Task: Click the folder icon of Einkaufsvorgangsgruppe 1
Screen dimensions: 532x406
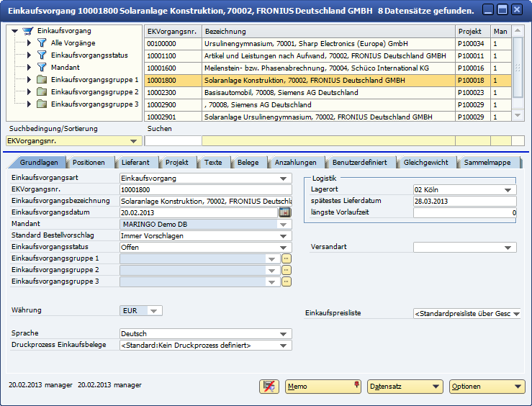Action: click(42, 80)
